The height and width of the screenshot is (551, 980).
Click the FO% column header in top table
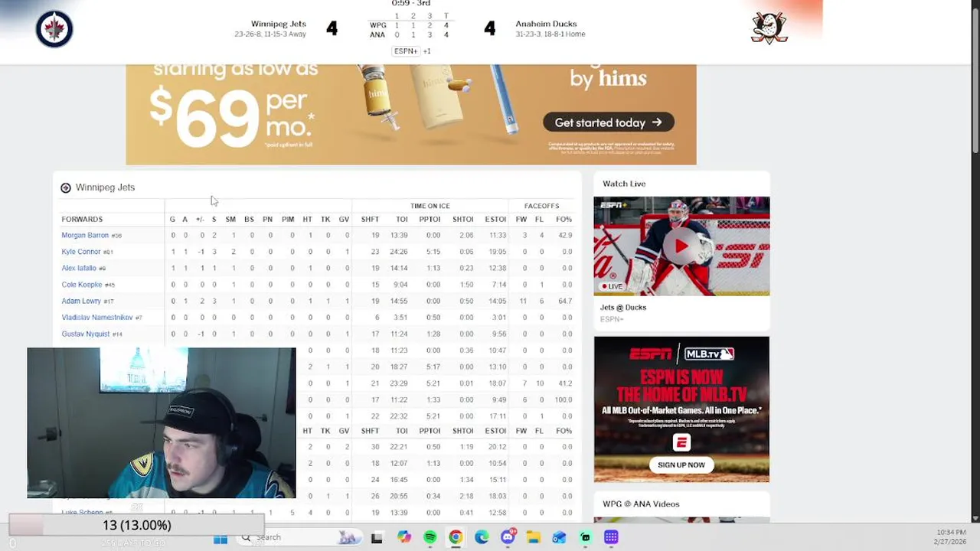[564, 220]
